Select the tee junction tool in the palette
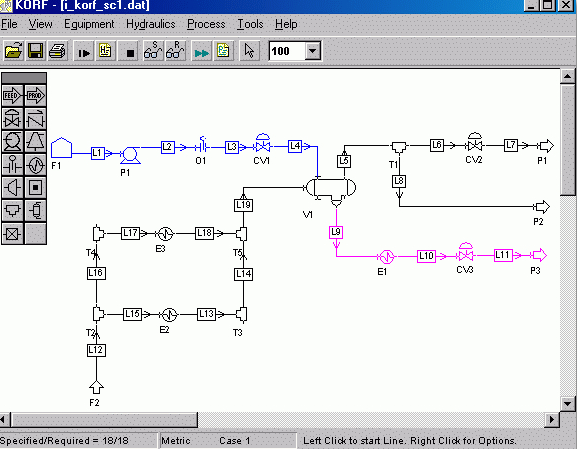Screen dimensions: 577x449 (13, 211)
